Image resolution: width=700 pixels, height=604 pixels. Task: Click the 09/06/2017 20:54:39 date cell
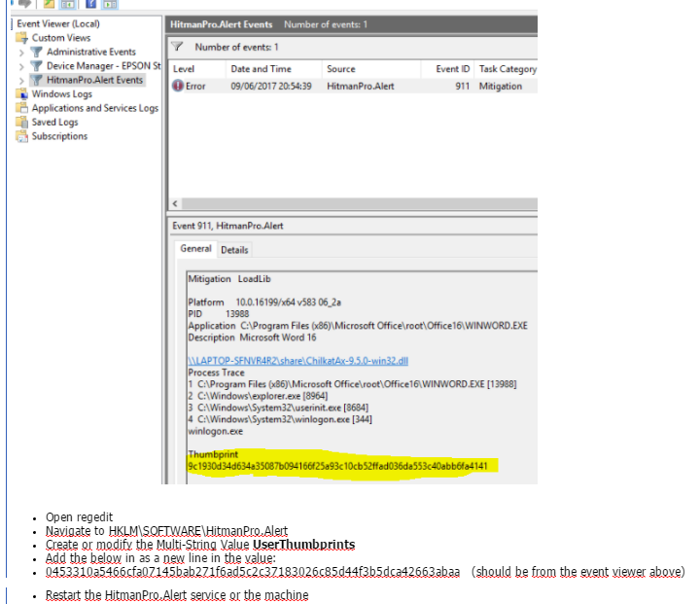click(271, 86)
